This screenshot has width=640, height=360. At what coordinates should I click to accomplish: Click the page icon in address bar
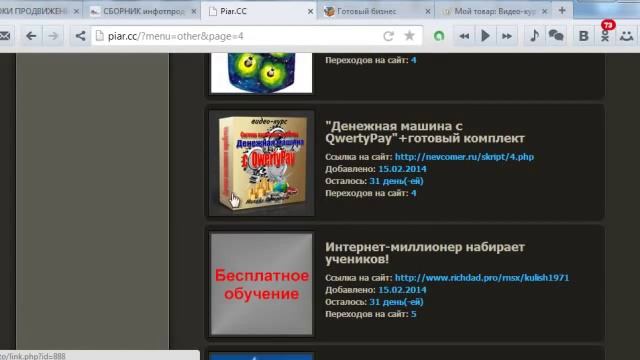click(100, 36)
